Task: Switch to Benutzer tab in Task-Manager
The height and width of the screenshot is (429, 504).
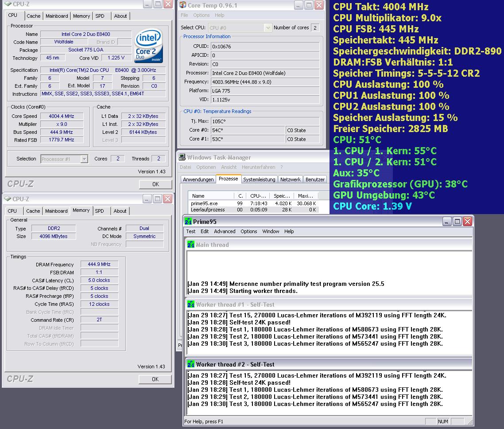Action: (315, 179)
